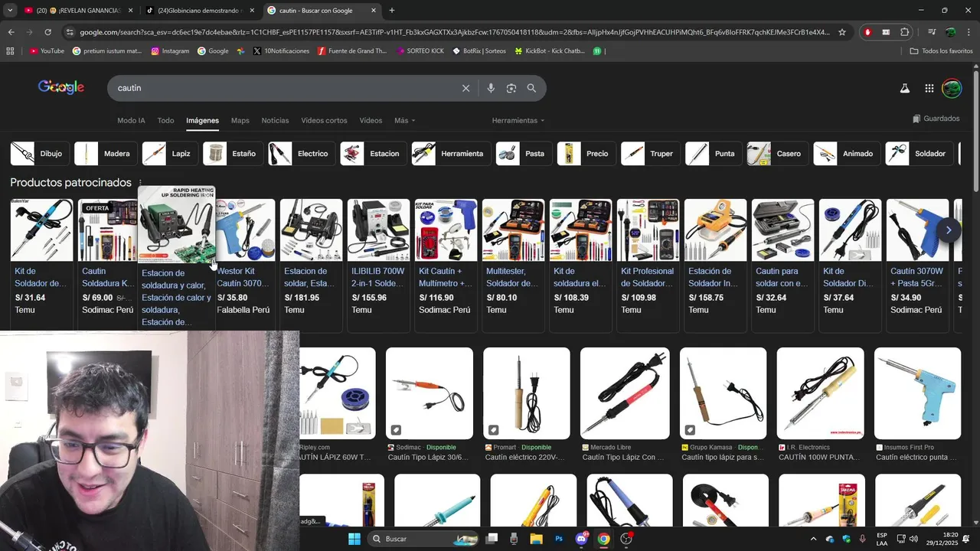Viewport: 980px width, 551px height.
Task: Filter images by Truper chip
Action: (650, 154)
